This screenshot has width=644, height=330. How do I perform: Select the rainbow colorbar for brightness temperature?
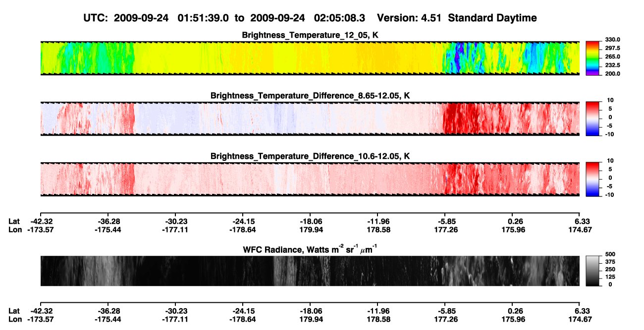click(592, 58)
